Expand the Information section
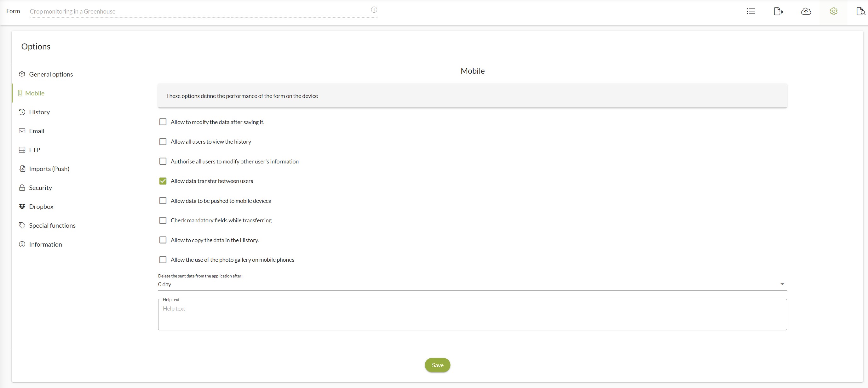This screenshot has height=388, width=868. point(45,243)
